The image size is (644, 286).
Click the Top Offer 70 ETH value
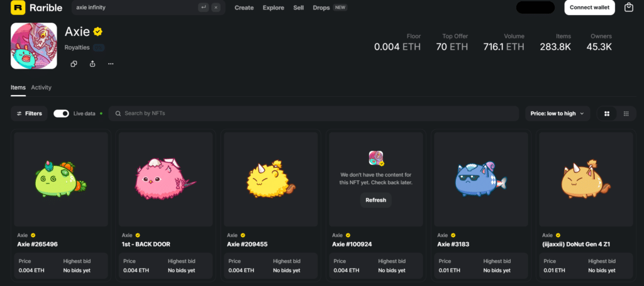452,47
